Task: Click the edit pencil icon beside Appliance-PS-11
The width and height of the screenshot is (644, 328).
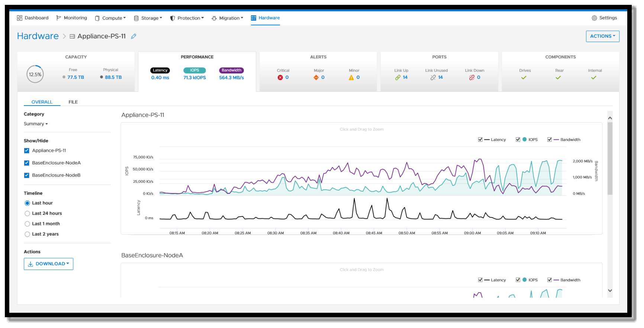Action: point(133,36)
